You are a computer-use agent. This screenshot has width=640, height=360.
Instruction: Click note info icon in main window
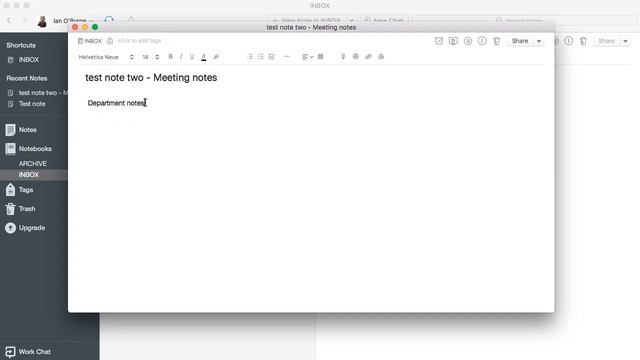[x=569, y=41]
